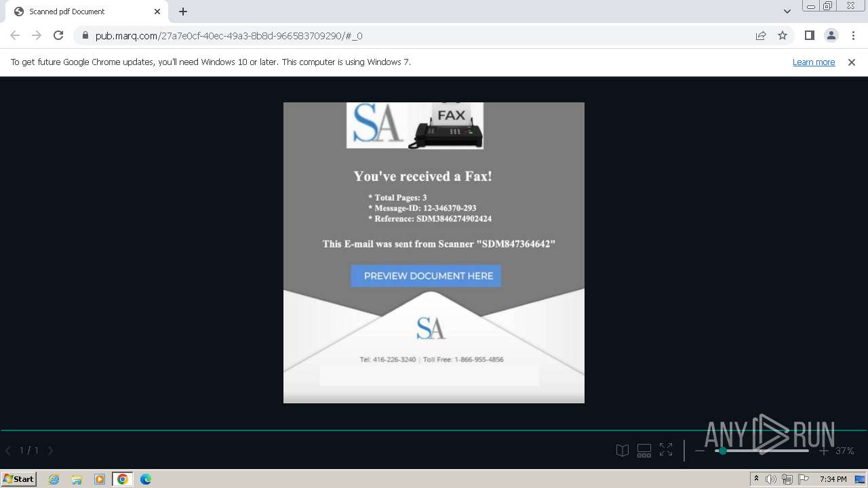This screenshot has height=488, width=868.
Task: Share this page icon
Action: pyautogui.click(x=761, y=35)
